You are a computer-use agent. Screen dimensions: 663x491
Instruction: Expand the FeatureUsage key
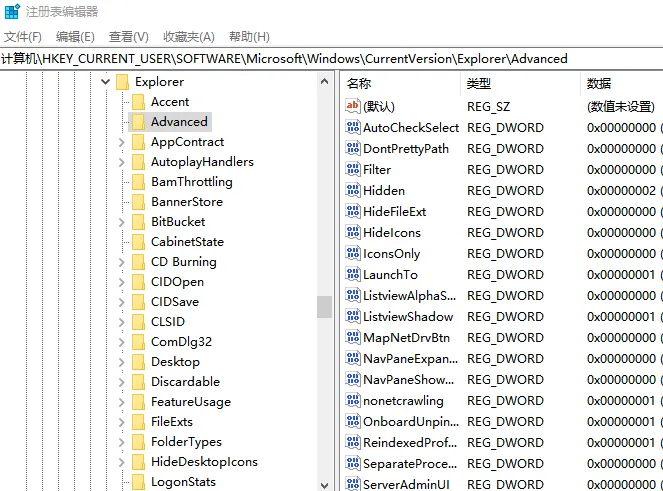(x=122, y=402)
